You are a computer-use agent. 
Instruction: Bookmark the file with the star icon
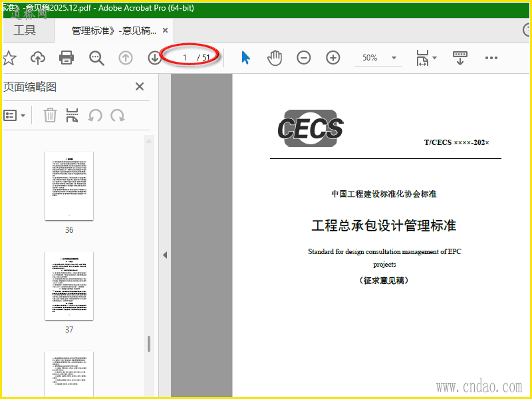tap(9, 58)
